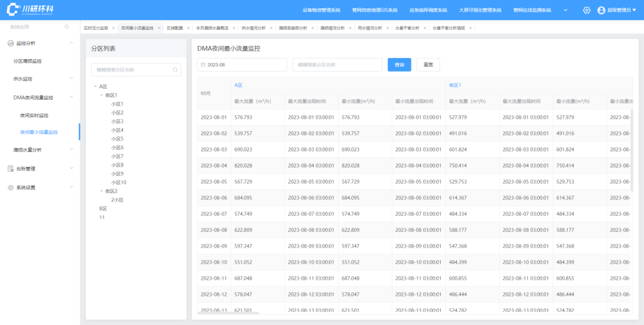
Task: Open the header systems overflow dropdown arrow
Action: point(565,10)
